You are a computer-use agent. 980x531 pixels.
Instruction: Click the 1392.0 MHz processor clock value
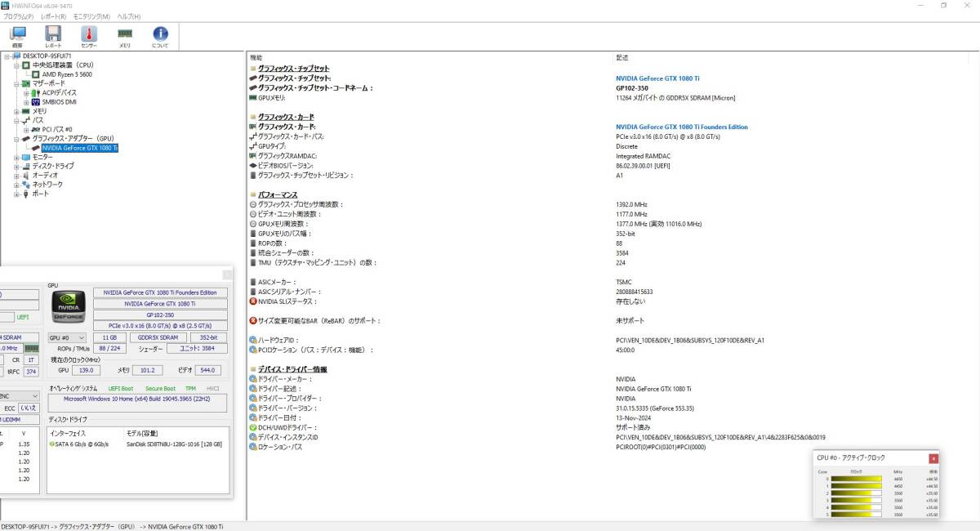pos(632,204)
